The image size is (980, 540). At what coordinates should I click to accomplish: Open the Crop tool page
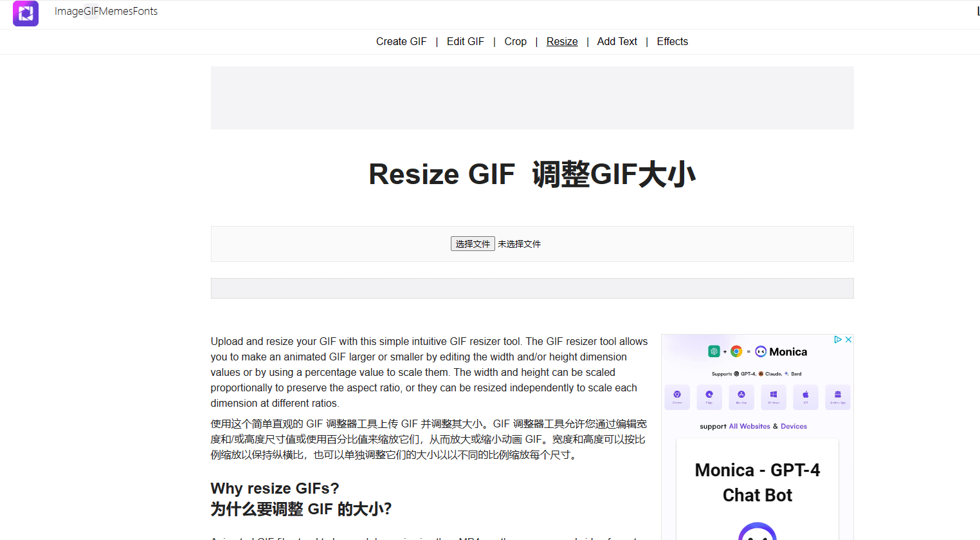click(515, 41)
